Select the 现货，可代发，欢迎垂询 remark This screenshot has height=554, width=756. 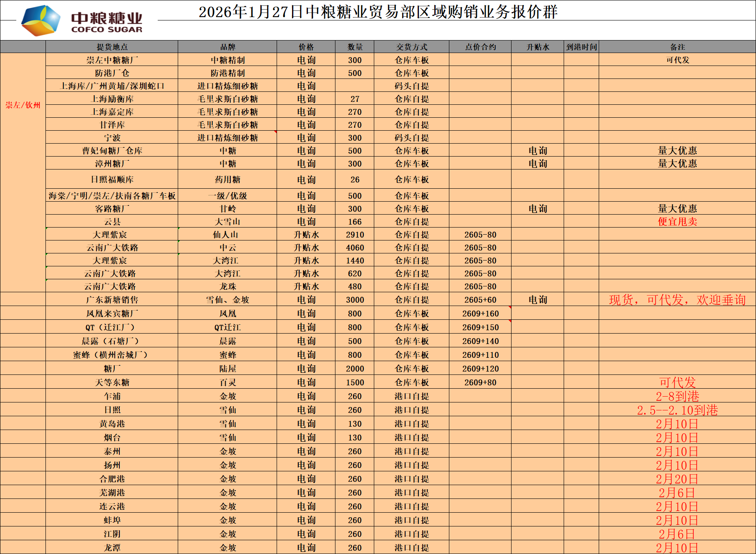click(677, 300)
